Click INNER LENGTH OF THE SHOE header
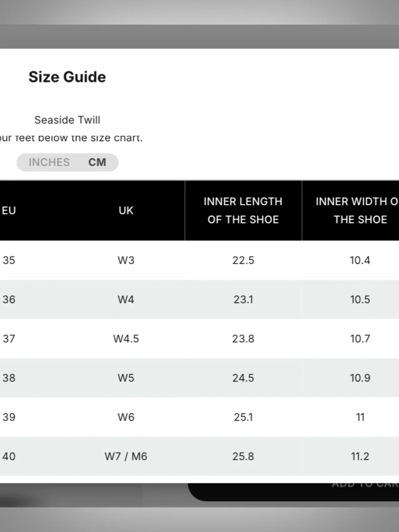This screenshot has width=399, height=532. click(x=243, y=210)
